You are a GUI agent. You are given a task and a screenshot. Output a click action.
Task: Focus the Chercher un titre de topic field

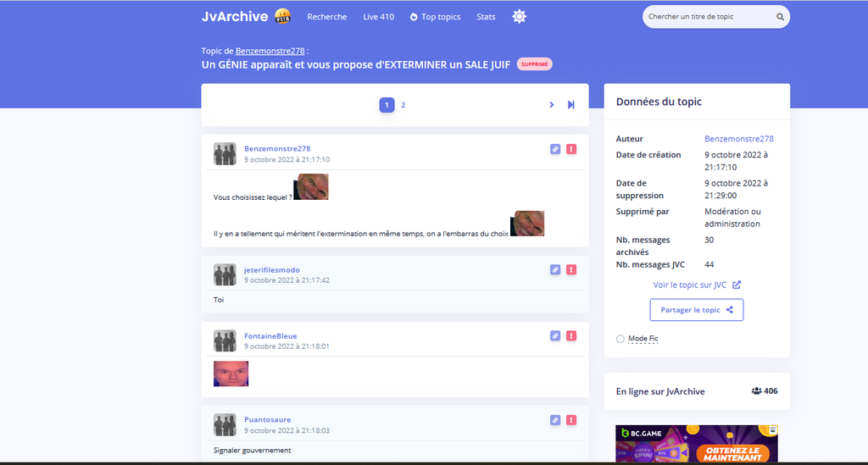[x=708, y=17]
